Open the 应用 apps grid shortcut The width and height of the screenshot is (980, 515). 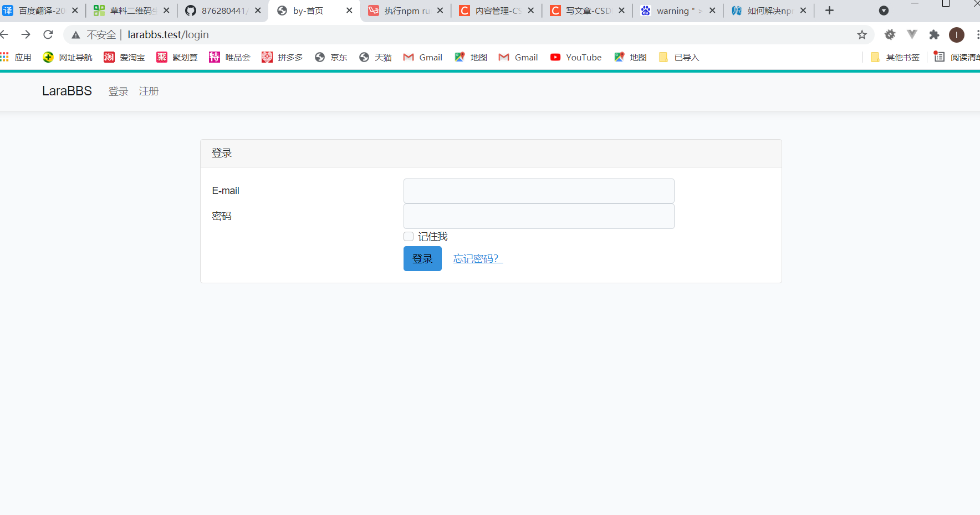16,57
